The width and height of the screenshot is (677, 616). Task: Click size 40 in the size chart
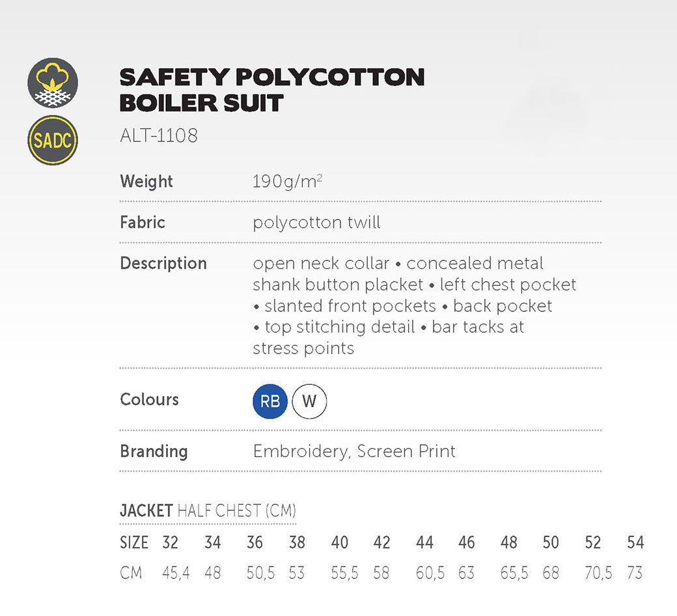pos(339,542)
